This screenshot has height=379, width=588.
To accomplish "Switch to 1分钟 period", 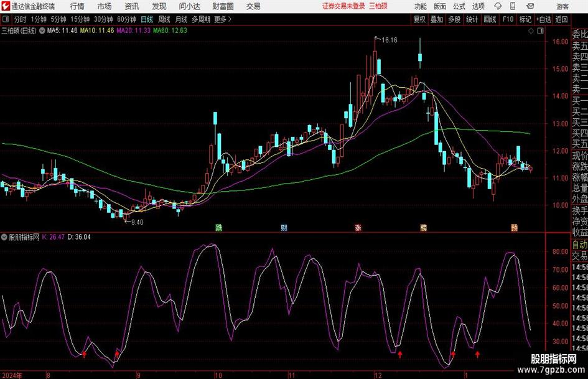I will click(x=38, y=19).
